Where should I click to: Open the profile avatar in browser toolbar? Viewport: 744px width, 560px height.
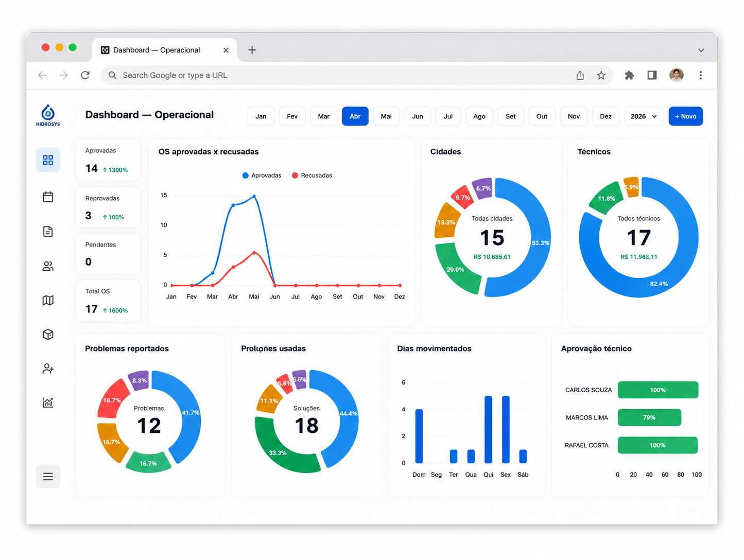point(677,75)
